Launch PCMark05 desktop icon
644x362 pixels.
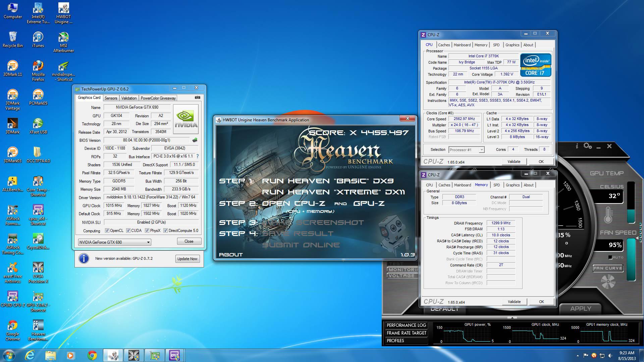pos(38,97)
